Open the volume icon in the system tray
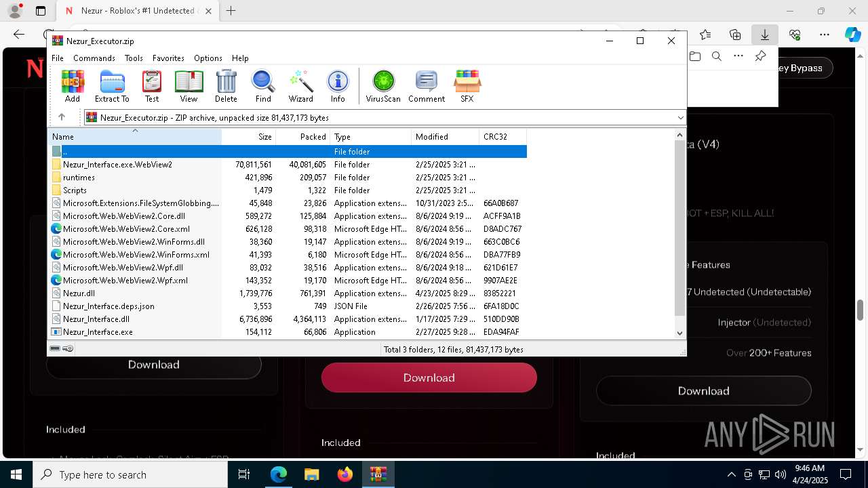This screenshot has width=868, height=488. click(780, 474)
